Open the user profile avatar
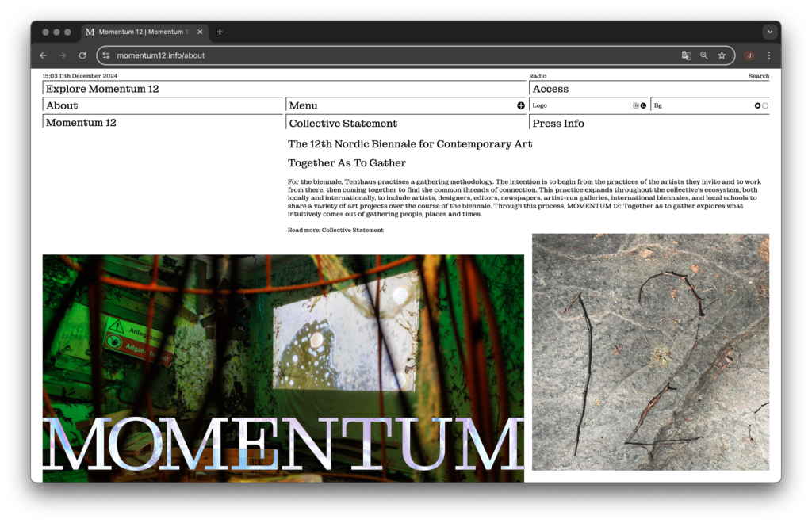This screenshot has height=523, width=812. (x=749, y=55)
